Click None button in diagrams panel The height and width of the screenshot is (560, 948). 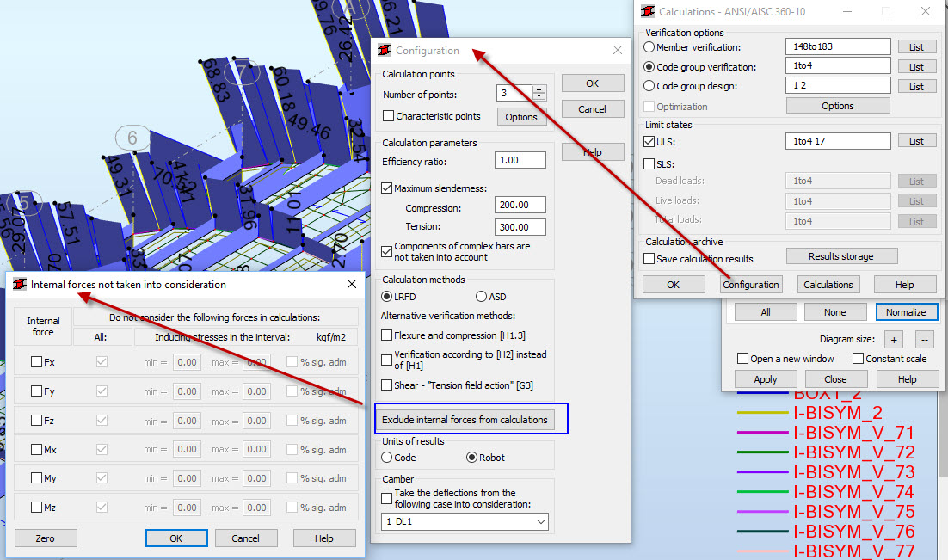coord(835,312)
